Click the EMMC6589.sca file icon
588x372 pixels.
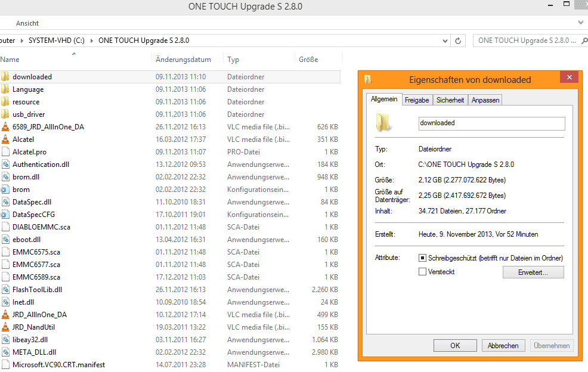5,277
